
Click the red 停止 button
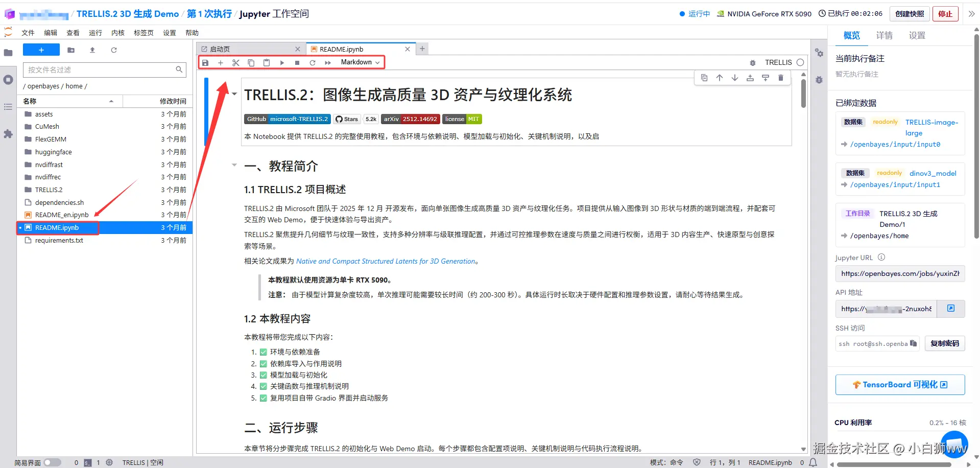coord(945,14)
